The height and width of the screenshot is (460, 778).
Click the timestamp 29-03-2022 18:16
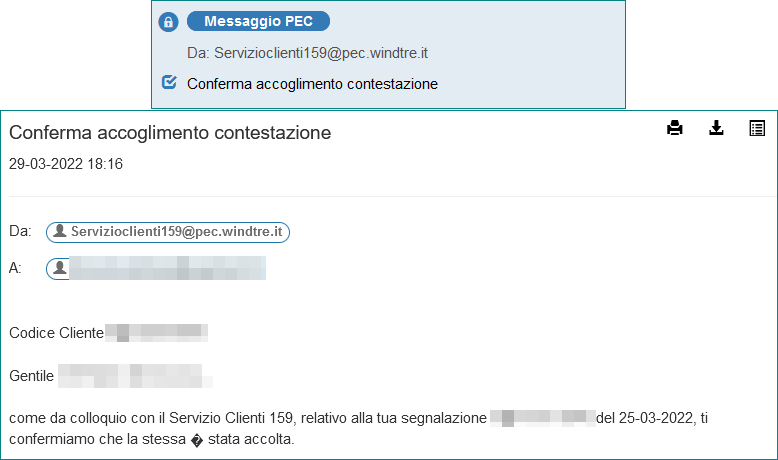click(66, 164)
